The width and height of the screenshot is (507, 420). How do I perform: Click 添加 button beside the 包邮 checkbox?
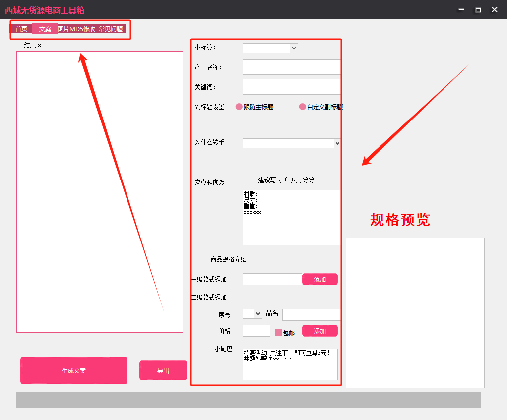320,331
